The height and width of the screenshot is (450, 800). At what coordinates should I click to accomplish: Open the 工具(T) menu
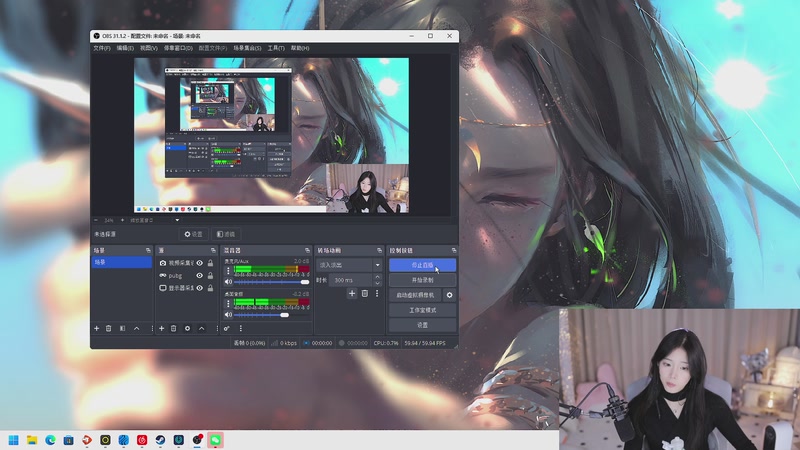click(x=276, y=48)
